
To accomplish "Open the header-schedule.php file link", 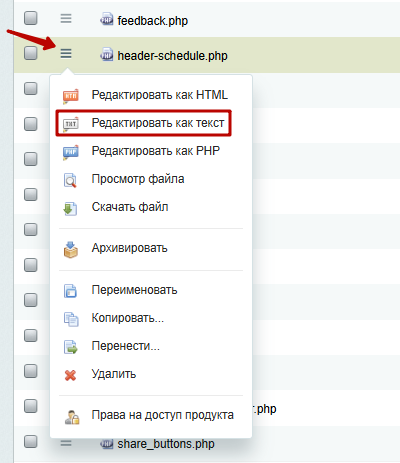I will 172,55.
